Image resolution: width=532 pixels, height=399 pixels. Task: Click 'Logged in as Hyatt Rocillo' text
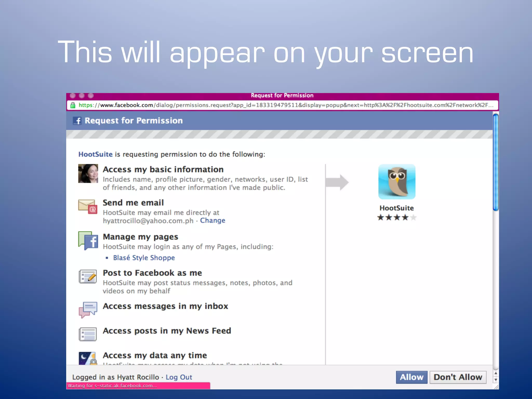coord(116,377)
